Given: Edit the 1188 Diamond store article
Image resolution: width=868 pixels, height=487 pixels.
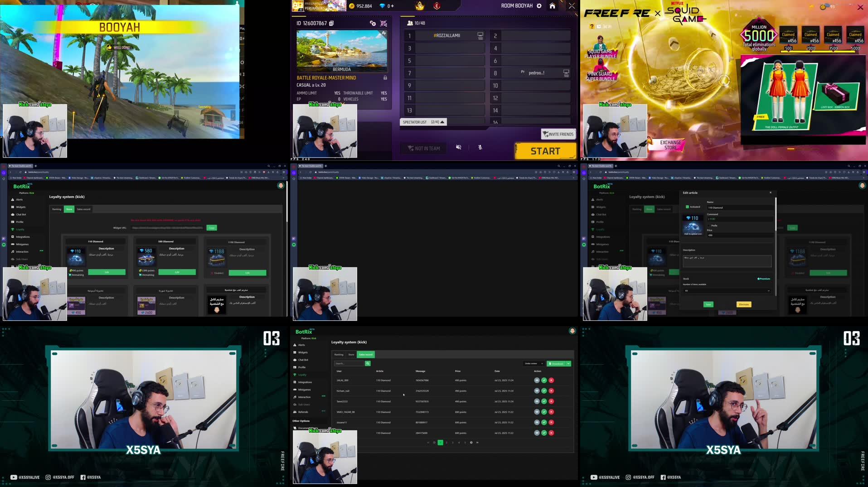Looking at the screenshot, I should click(247, 273).
